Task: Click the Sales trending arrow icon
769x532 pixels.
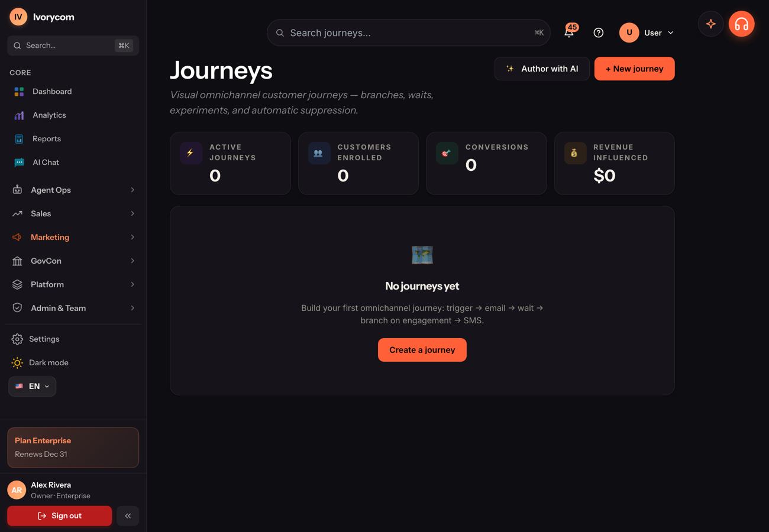Action: [x=17, y=213]
